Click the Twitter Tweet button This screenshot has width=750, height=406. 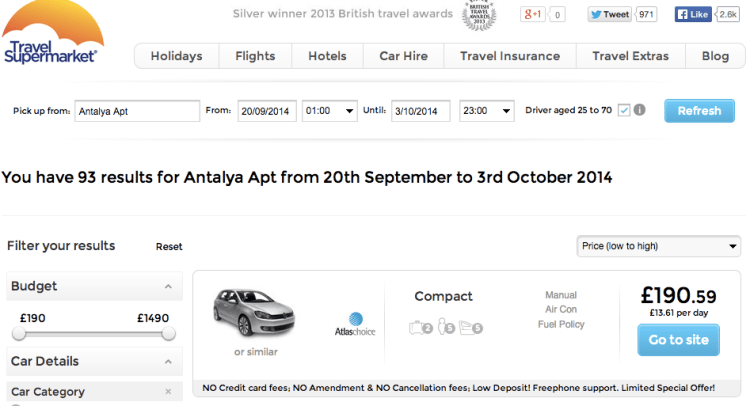coord(609,14)
